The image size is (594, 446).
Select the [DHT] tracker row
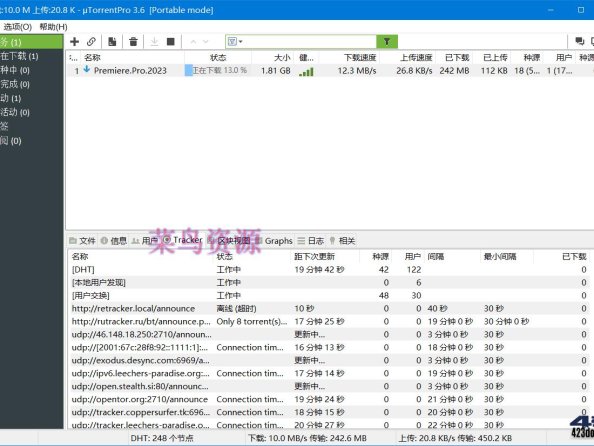(329, 269)
